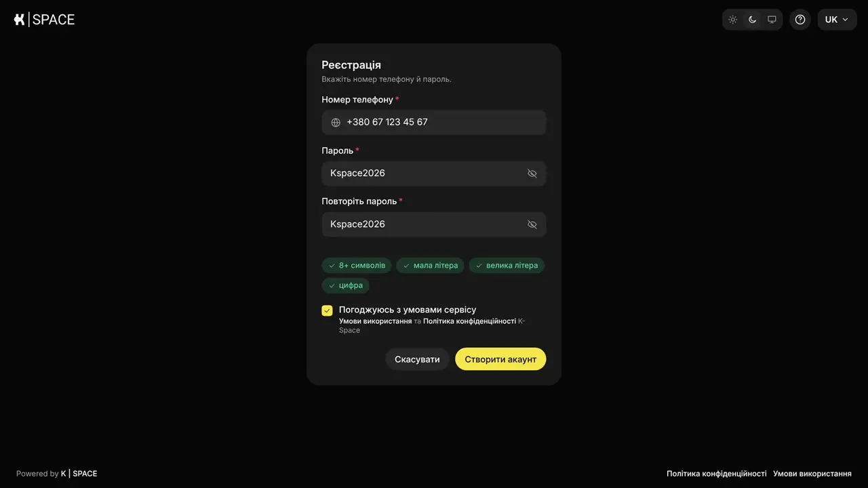Open the UK language dropdown

coord(837,20)
